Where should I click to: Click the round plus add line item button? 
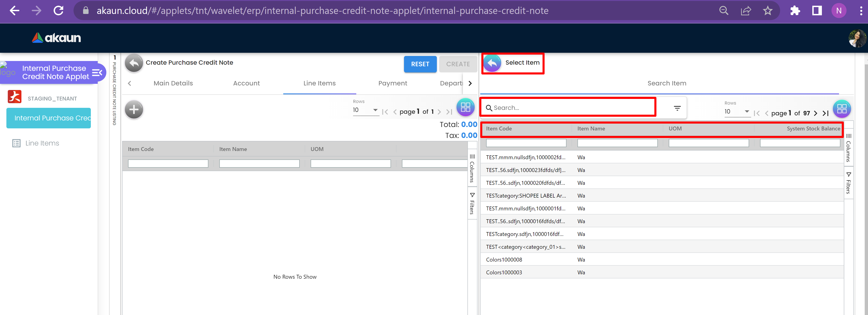134,110
